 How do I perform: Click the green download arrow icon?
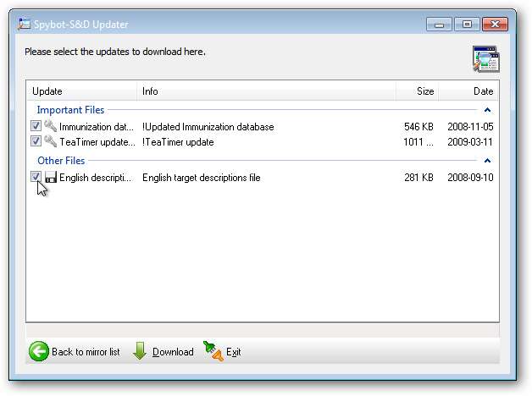[140, 351]
